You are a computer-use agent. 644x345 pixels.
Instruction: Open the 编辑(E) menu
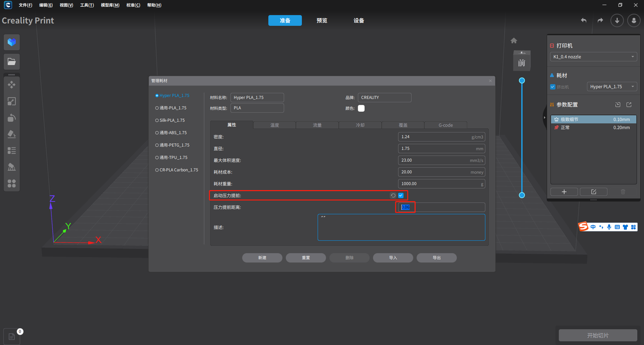(46, 5)
